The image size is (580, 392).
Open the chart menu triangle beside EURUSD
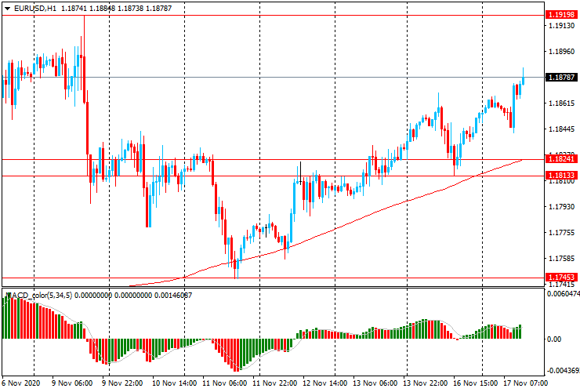point(7,8)
